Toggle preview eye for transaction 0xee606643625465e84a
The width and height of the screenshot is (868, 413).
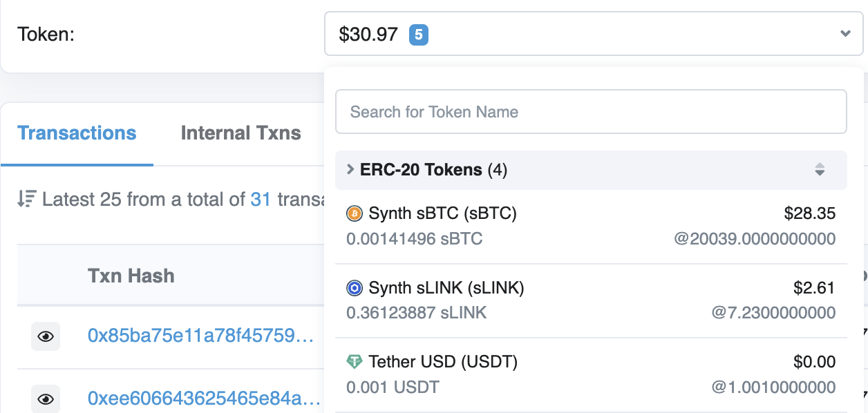45,398
